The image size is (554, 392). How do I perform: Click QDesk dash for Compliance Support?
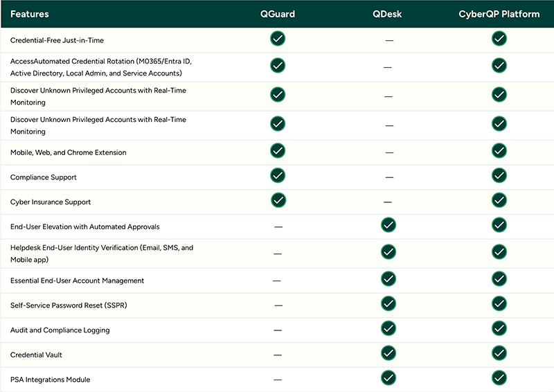389,177
